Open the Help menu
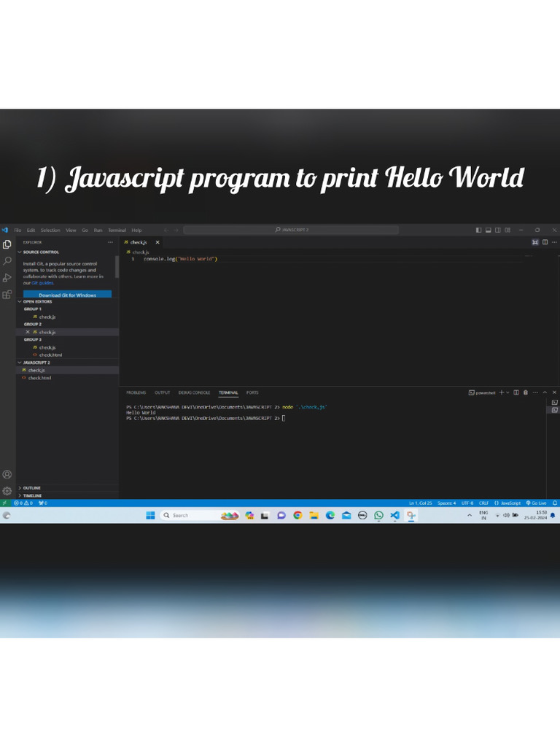The height and width of the screenshot is (747, 560). tap(136, 230)
